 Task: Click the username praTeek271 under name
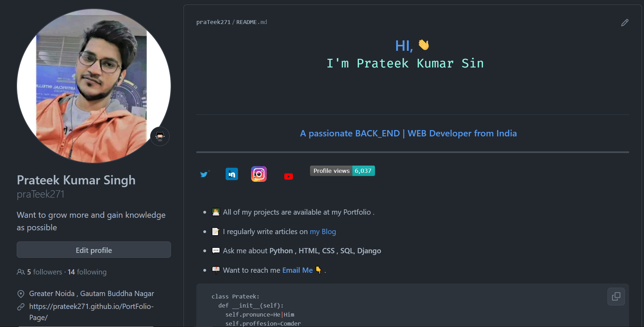pos(41,194)
